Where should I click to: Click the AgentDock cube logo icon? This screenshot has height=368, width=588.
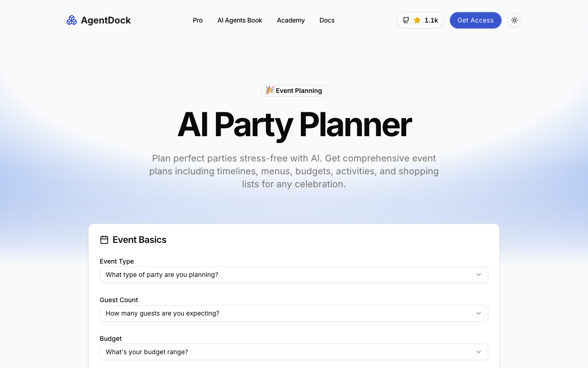point(72,20)
